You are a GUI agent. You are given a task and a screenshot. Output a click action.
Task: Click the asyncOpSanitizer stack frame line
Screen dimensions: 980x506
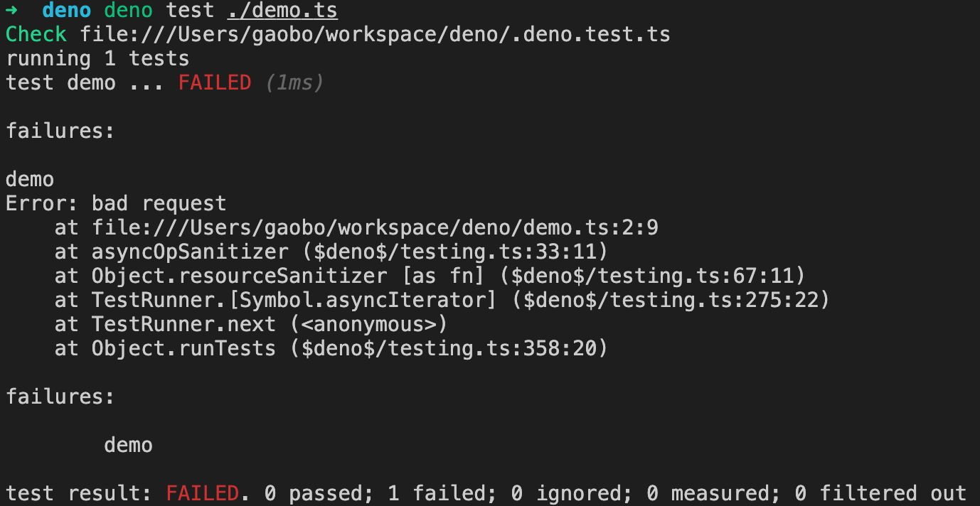pyautogui.click(x=331, y=252)
